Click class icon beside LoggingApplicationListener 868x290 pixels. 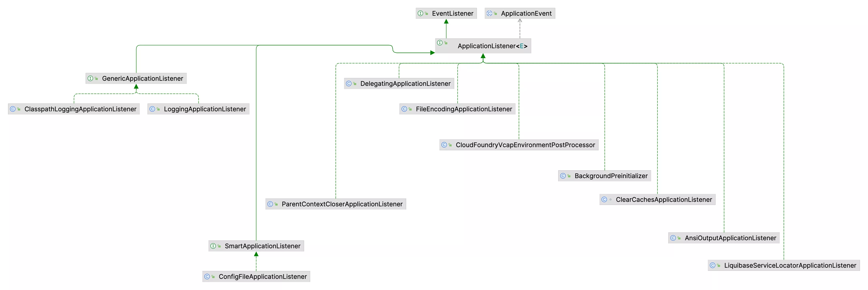pyautogui.click(x=152, y=109)
